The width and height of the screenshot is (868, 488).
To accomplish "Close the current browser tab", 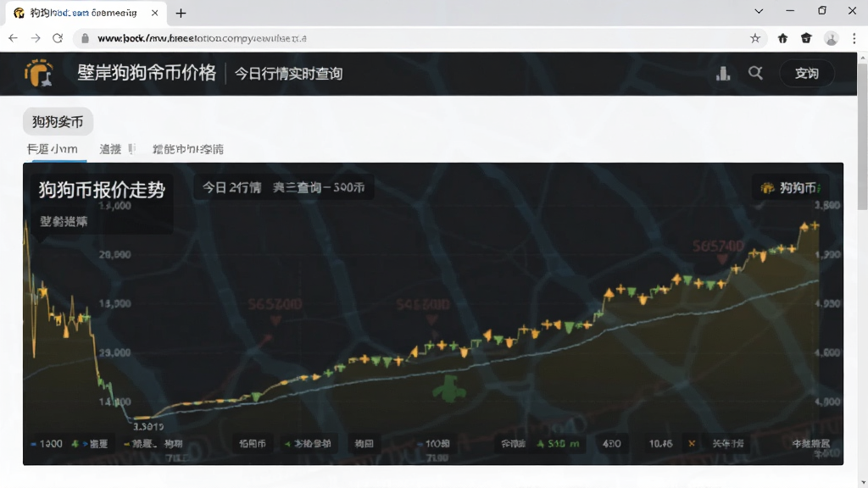I will (155, 13).
